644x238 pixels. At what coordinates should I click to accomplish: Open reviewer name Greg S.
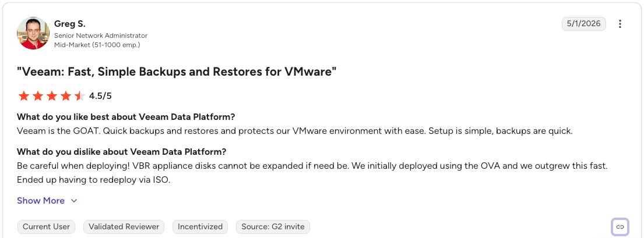70,24
